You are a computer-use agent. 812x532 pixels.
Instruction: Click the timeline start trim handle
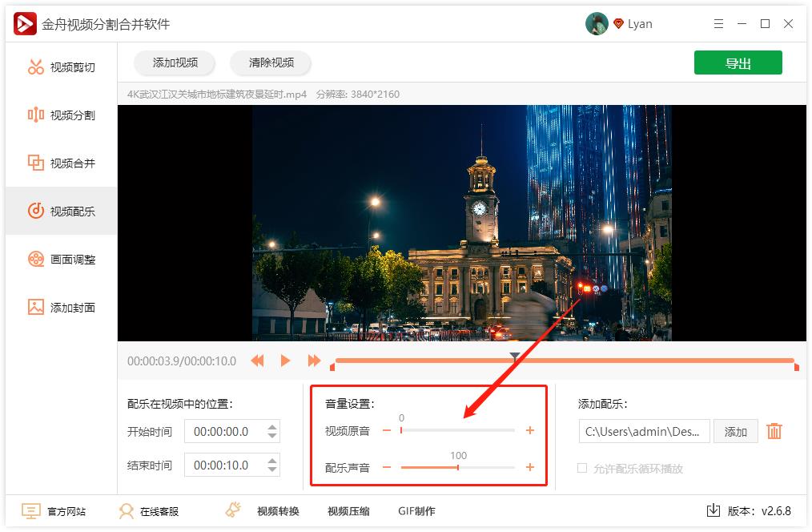click(332, 367)
